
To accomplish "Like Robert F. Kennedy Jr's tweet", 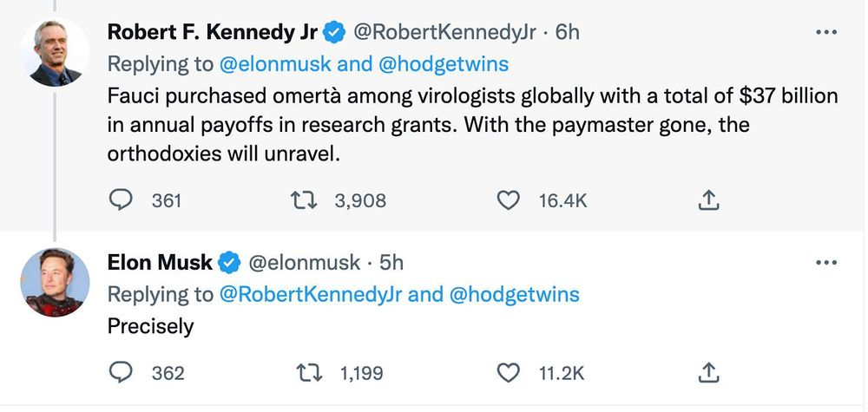I will pos(506,200).
